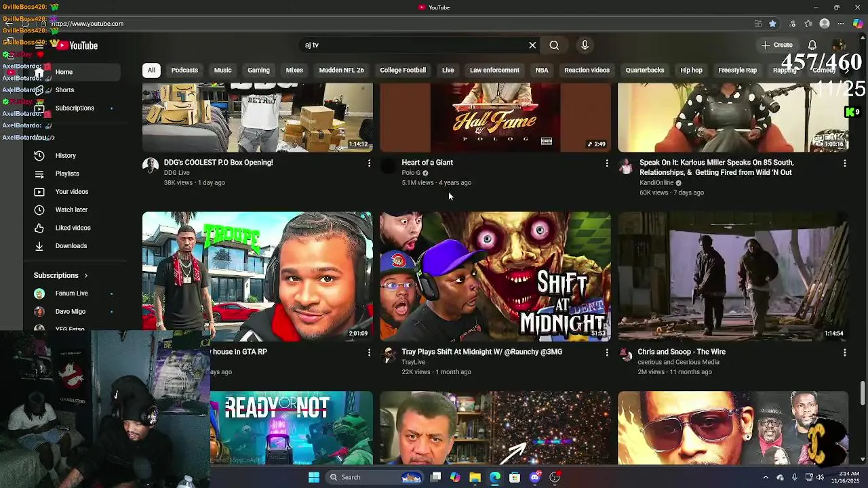Image resolution: width=868 pixels, height=488 pixels.
Task: Open DDG's COOLEST P.O Box Opening video title
Action: tap(218, 163)
